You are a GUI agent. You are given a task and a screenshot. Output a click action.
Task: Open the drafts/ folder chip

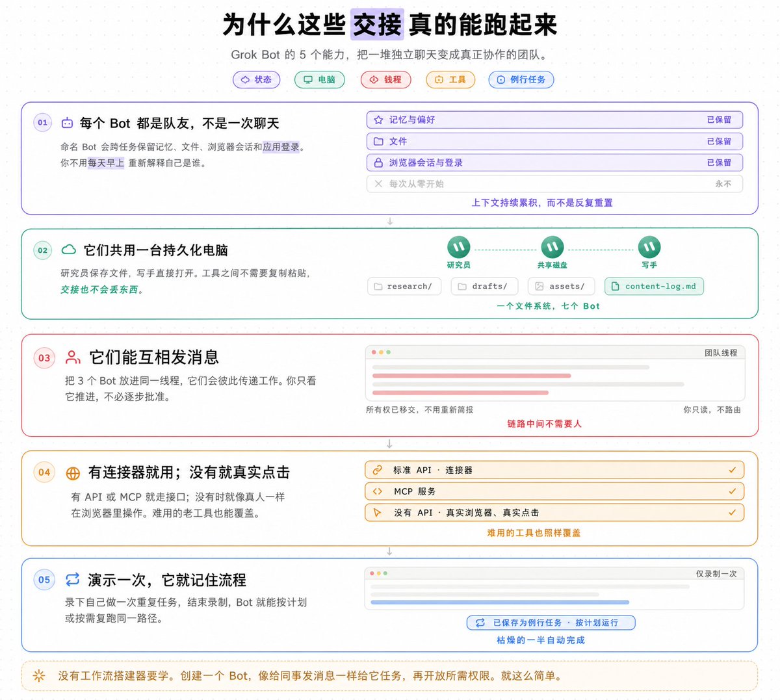click(484, 286)
